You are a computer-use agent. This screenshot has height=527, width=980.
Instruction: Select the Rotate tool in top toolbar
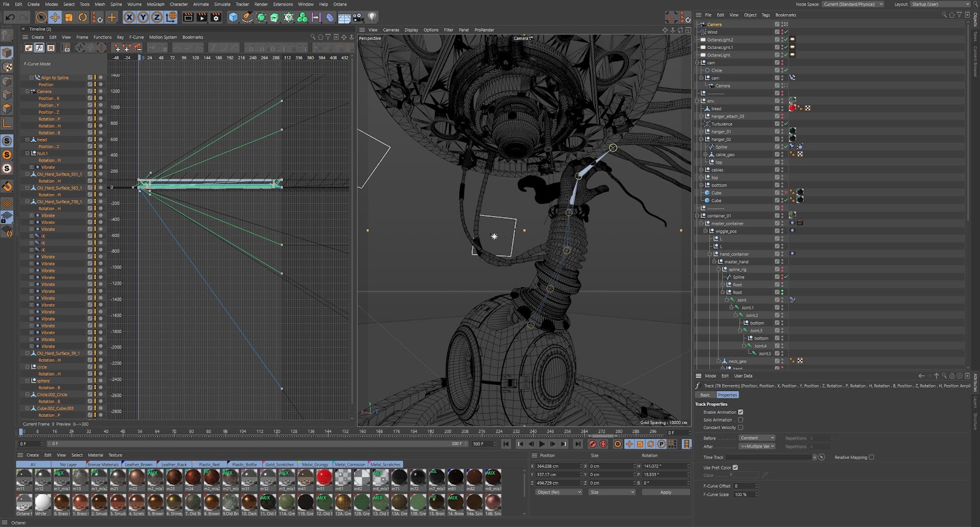[x=83, y=17]
